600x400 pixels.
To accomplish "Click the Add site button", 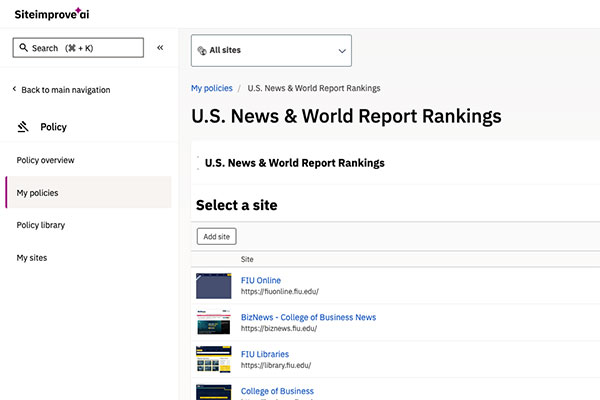I will click(217, 237).
